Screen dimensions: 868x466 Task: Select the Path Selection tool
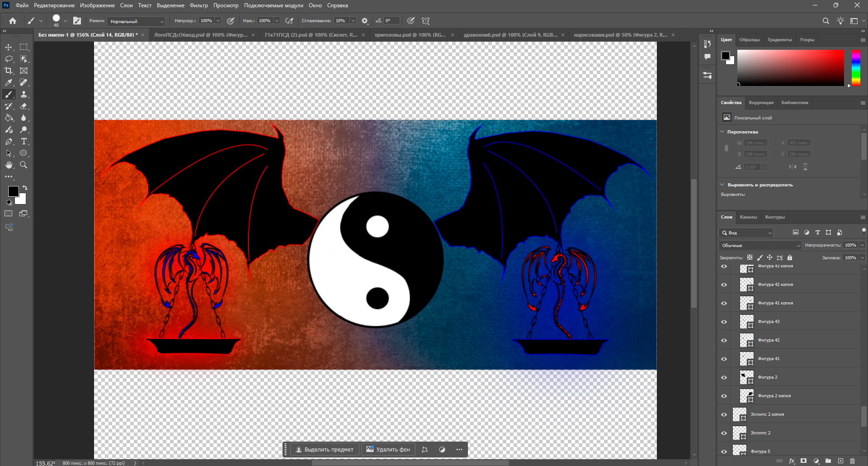click(x=9, y=153)
